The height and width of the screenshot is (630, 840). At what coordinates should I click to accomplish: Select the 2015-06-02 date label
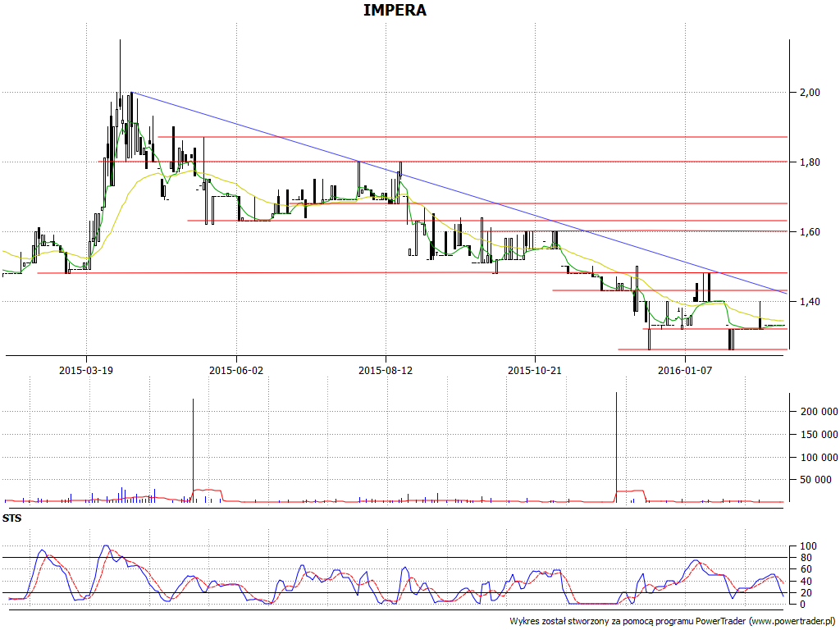pyautogui.click(x=236, y=370)
